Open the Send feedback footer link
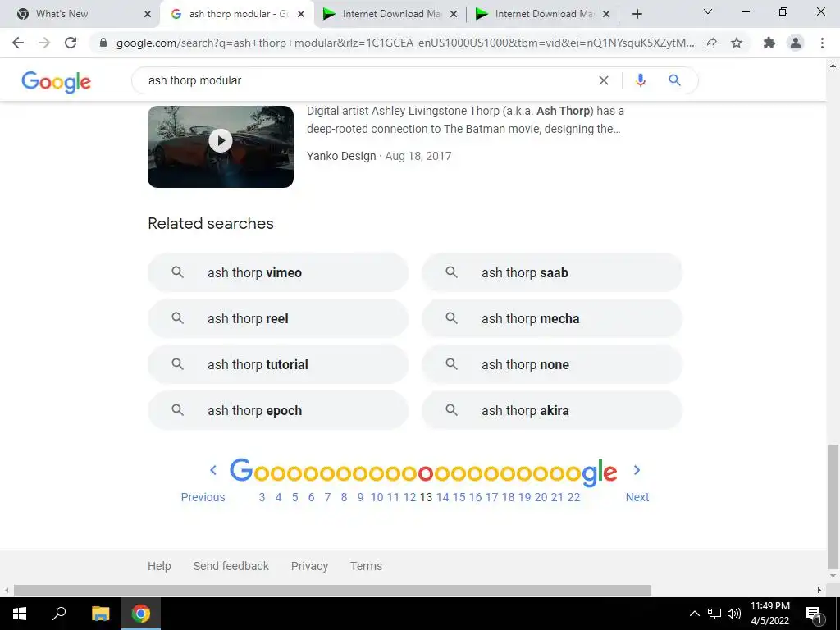Screen dimensions: 840x630 pyautogui.click(x=231, y=566)
